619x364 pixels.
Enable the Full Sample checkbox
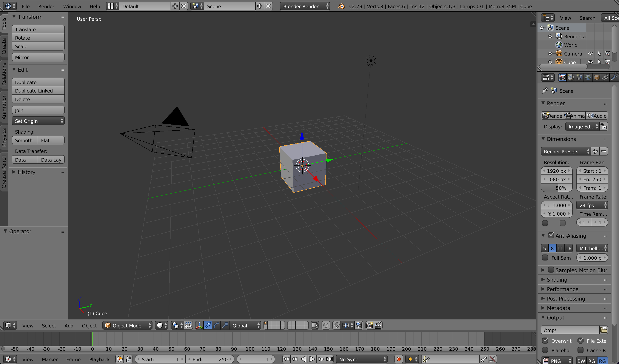point(545,258)
